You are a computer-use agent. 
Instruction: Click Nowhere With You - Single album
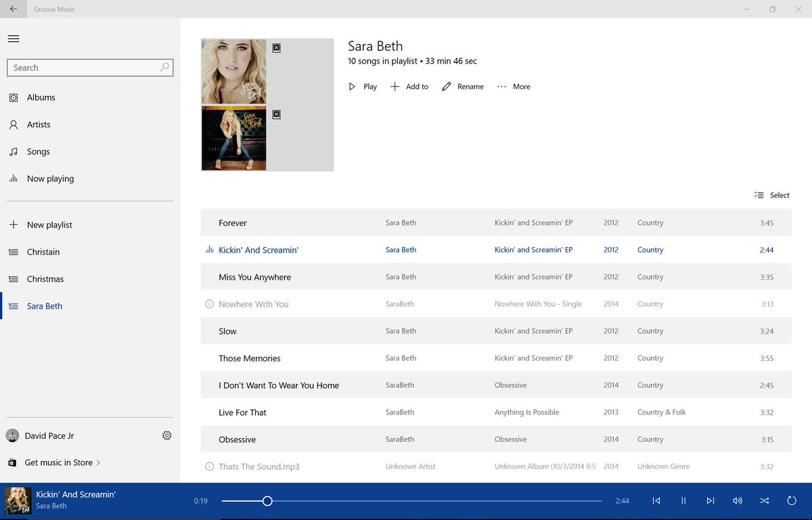click(538, 304)
